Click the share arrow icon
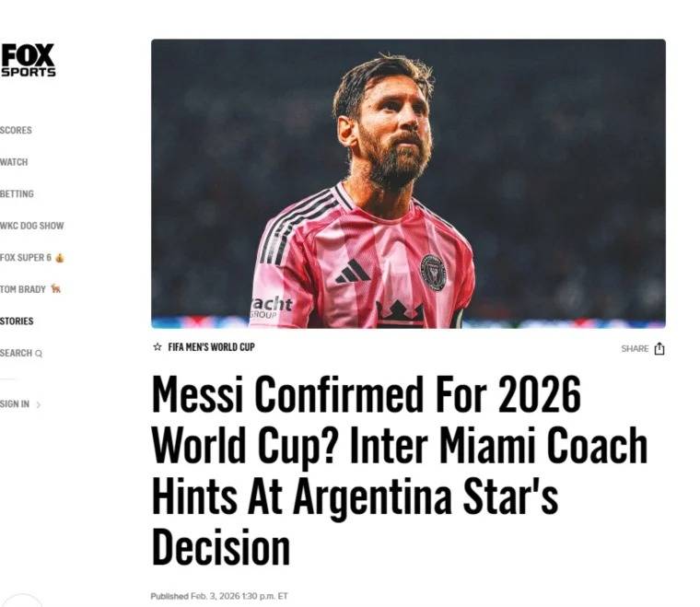This screenshot has width=700, height=607. [x=659, y=349]
